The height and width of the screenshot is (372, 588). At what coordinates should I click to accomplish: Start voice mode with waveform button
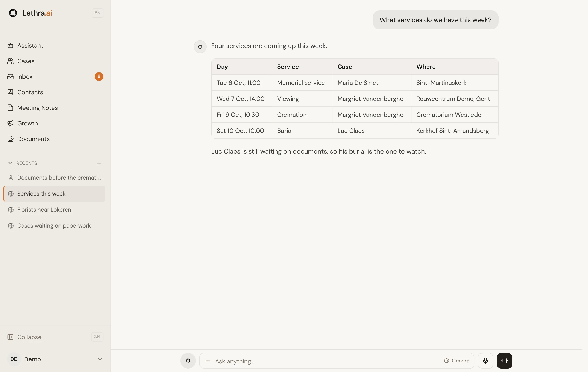(x=505, y=361)
